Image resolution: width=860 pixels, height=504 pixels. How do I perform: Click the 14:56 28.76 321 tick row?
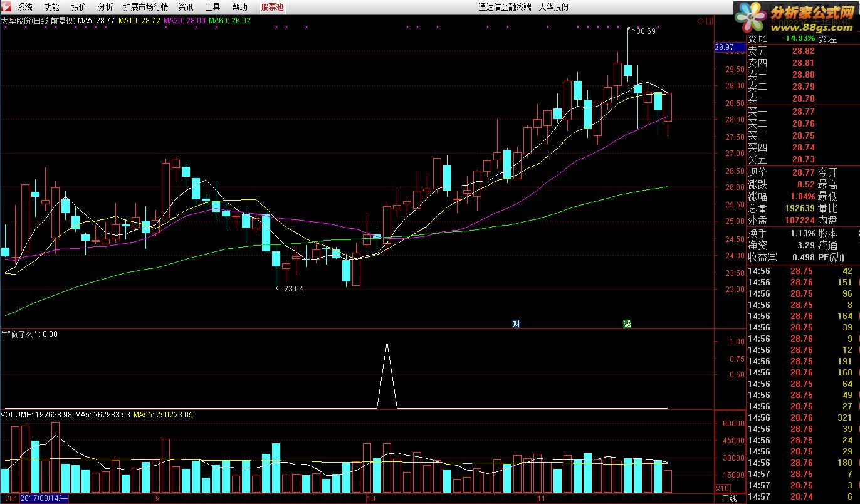[x=803, y=417]
